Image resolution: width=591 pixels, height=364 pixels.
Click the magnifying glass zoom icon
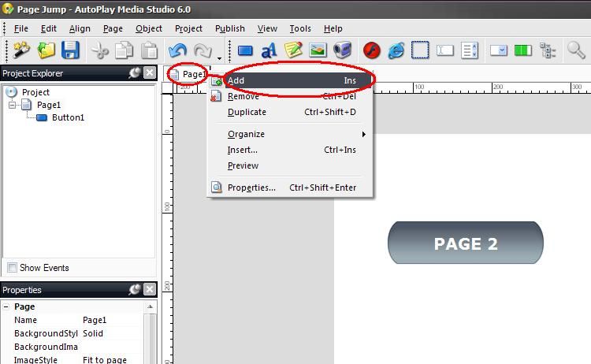pyautogui.click(x=576, y=50)
